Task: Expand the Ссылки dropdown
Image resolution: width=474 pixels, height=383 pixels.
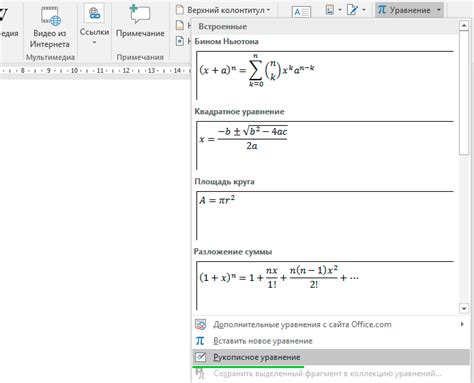Action: coord(94,43)
